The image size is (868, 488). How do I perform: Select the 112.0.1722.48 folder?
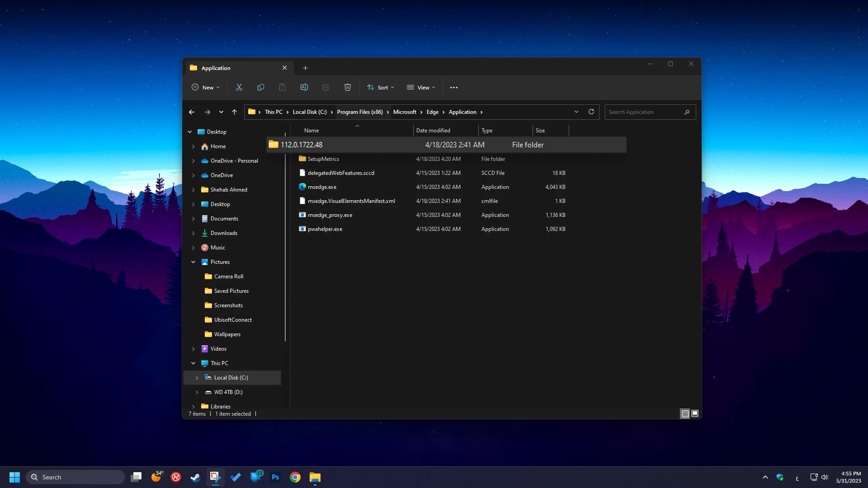click(446, 145)
